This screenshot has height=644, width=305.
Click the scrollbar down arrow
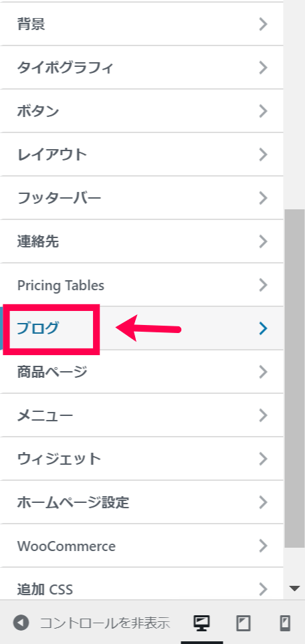point(294,588)
